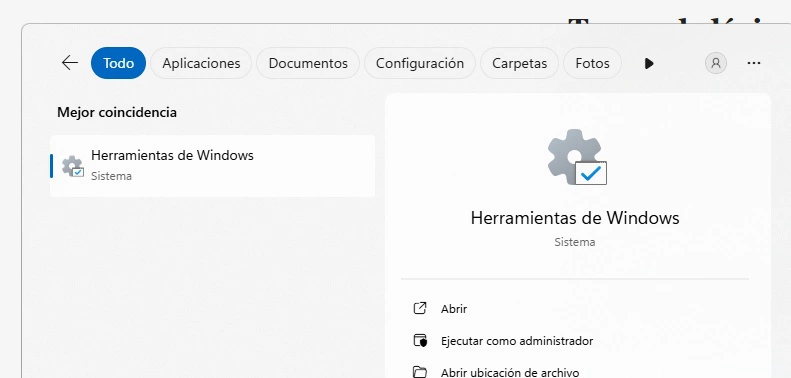Switch to the Fotos filter
Screen dimensions: 791x378
(x=592, y=63)
